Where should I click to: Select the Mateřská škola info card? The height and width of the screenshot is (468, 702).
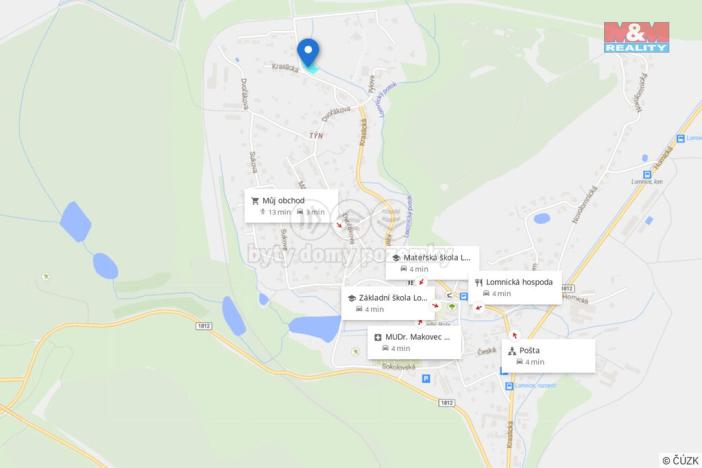click(432, 263)
